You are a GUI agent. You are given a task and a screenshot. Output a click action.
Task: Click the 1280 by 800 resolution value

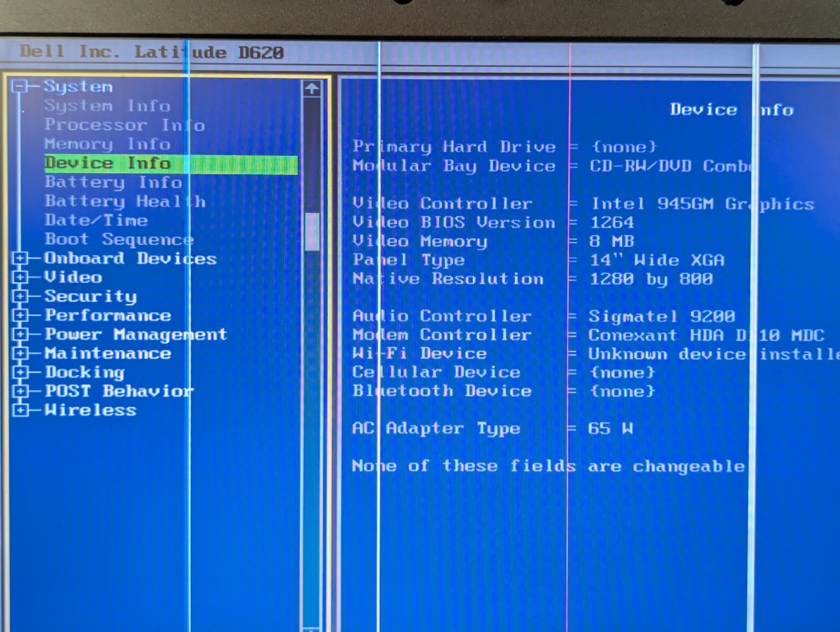pyautogui.click(x=652, y=279)
